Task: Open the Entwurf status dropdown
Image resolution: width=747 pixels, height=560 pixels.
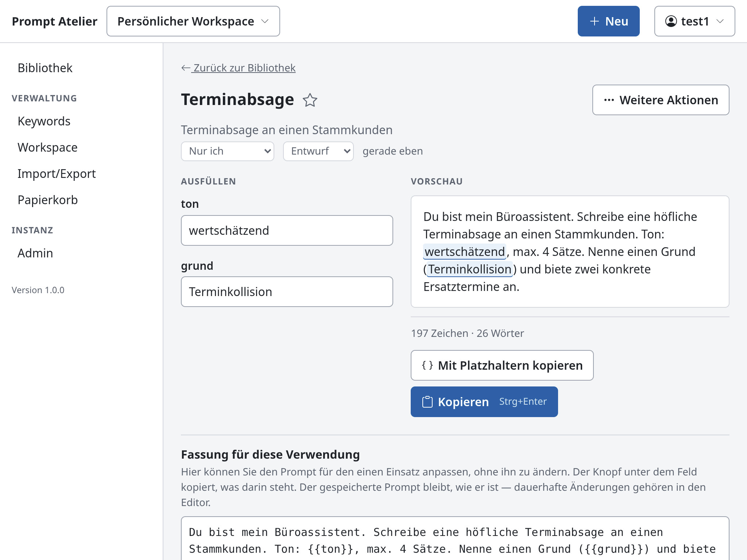Action: [318, 151]
